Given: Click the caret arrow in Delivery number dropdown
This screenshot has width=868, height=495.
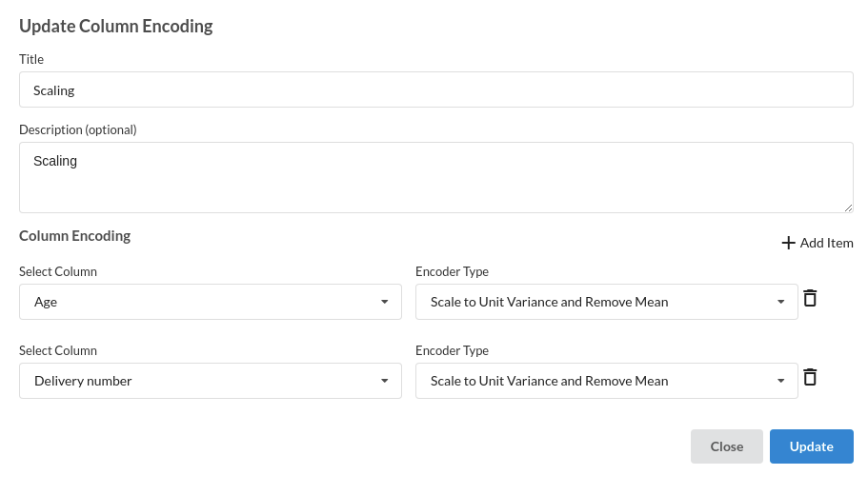Looking at the screenshot, I should click(384, 381).
